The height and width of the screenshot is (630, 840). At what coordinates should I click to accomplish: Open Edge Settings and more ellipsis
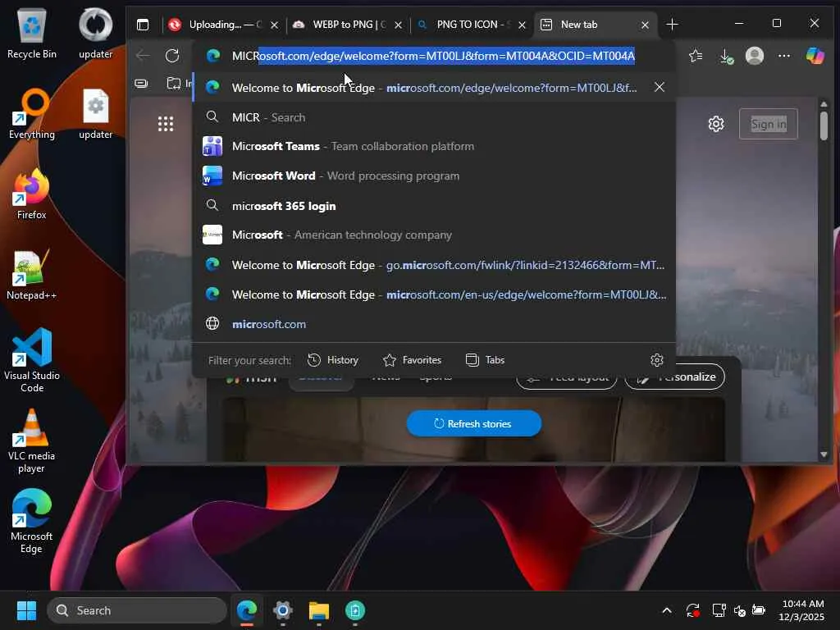(x=783, y=56)
